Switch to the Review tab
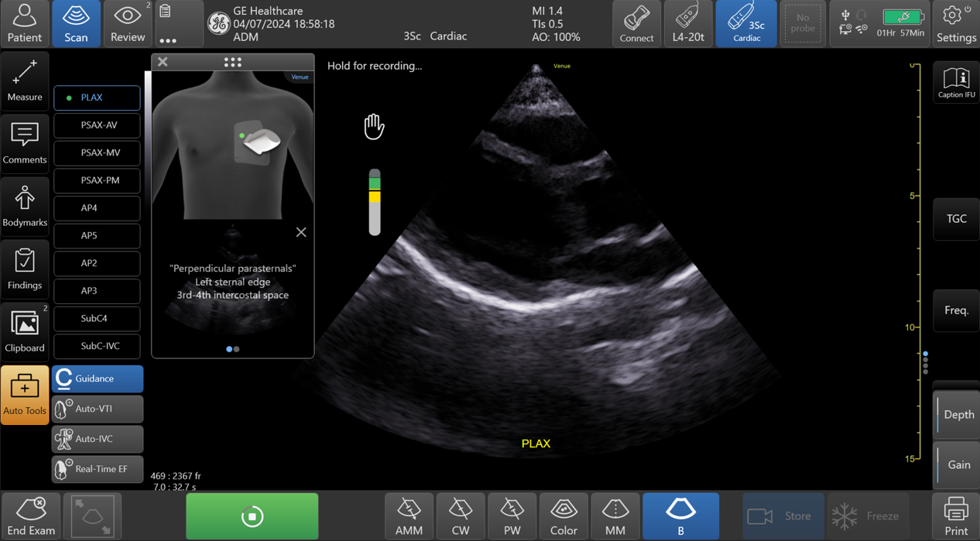The height and width of the screenshot is (541, 980). pos(128,23)
